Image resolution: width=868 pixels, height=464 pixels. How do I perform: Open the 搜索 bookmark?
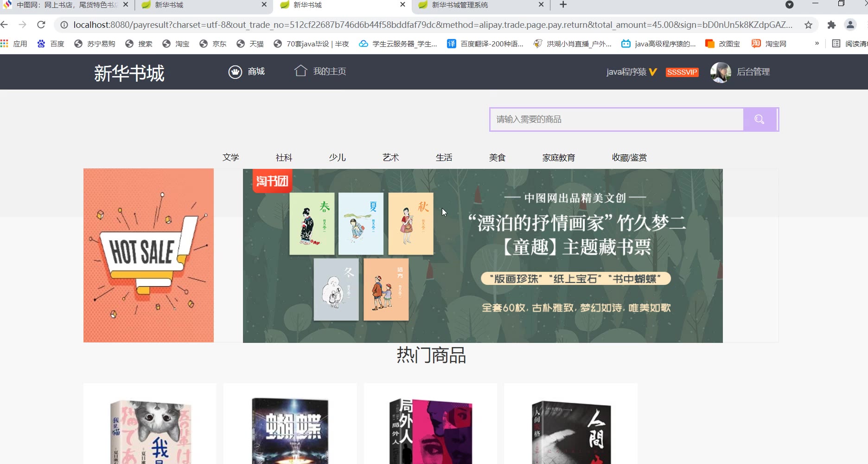[x=139, y=44]
